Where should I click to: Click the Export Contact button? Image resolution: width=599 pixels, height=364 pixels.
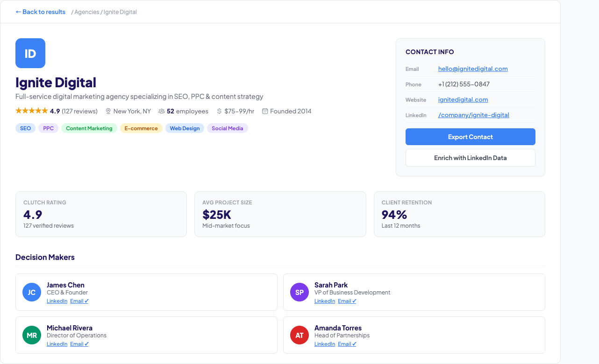[470, 136]
